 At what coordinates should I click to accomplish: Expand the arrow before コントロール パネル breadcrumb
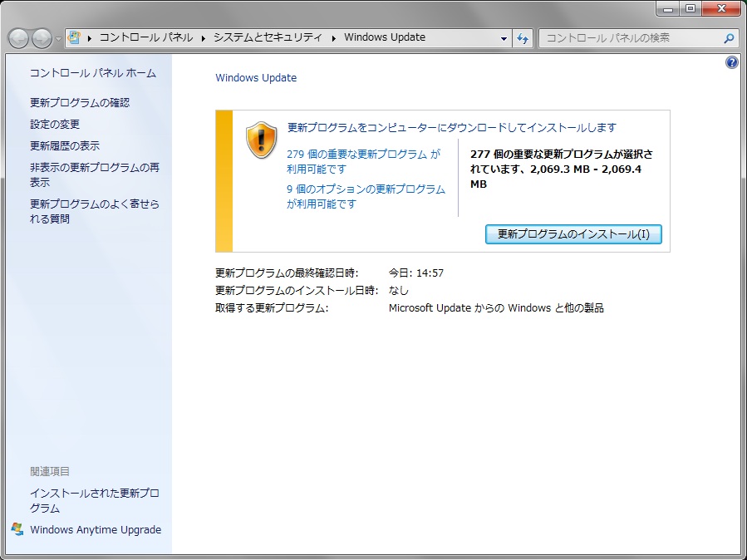[89, 38]
